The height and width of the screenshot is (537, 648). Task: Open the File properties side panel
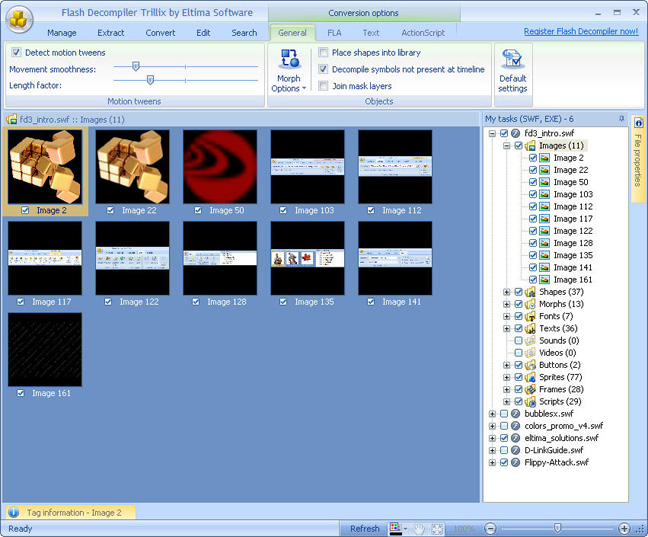pos(638,159)
